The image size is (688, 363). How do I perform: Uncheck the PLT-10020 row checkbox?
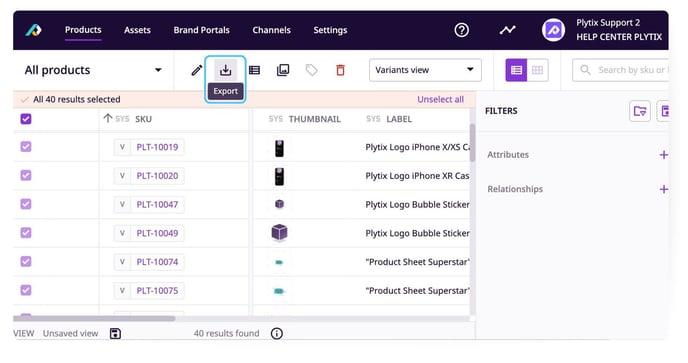coord(26,175)
